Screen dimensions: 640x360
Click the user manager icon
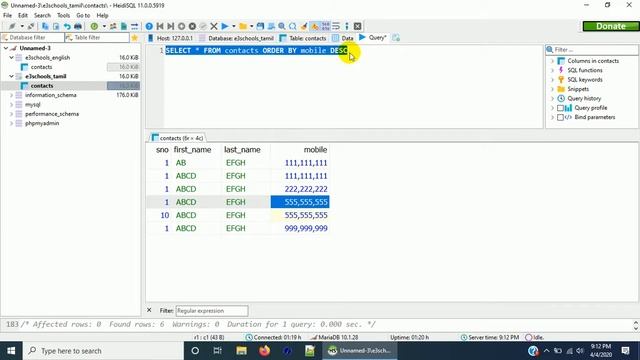tap(113, 26)
